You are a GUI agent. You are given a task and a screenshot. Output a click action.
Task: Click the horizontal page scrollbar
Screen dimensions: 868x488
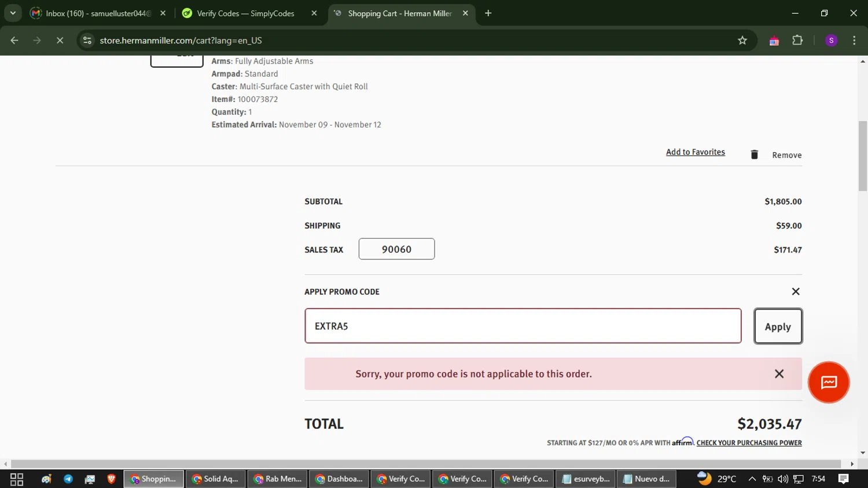click(x=425, y=464)
